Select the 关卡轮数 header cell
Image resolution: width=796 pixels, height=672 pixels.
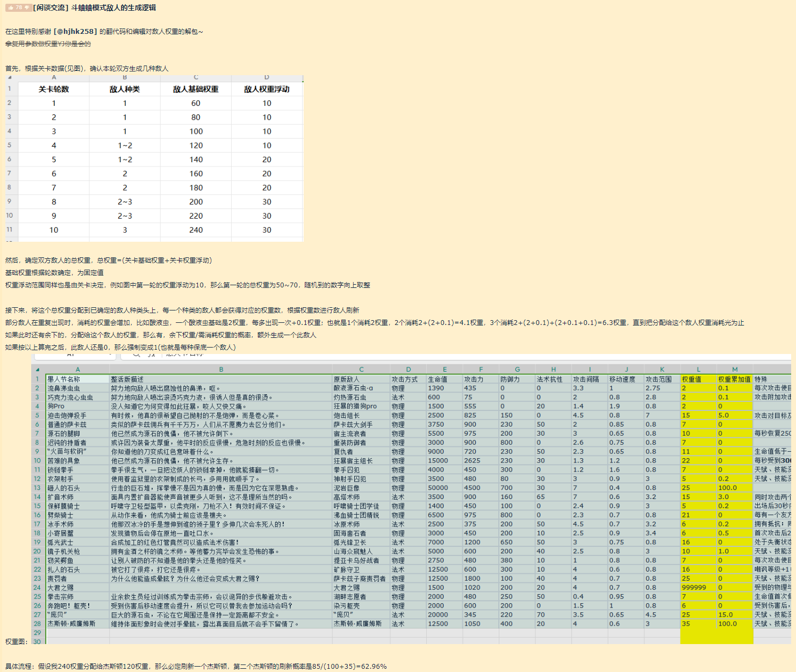click(54, 89)
